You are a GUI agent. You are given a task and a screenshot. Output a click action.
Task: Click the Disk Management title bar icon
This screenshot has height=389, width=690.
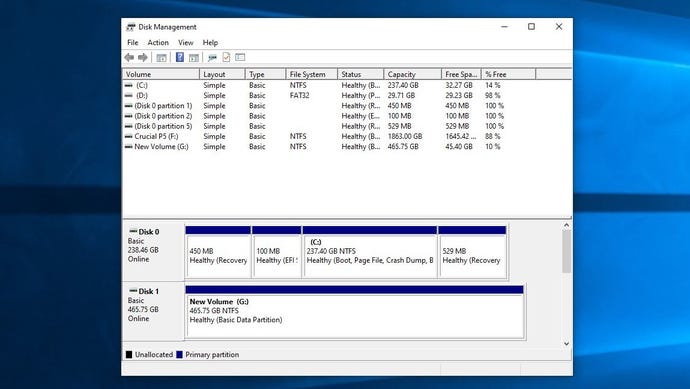coord(131,27)
